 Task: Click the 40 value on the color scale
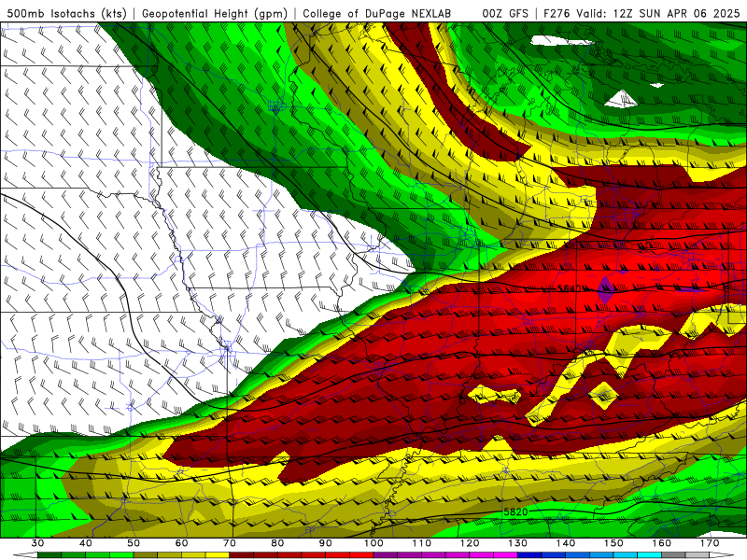[x=86, y=543]
